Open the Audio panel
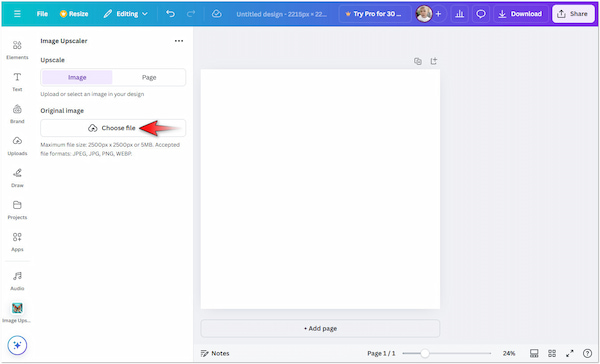Viewport: 600px width, 364px height. pyautogui.click(x=17, y=281)
